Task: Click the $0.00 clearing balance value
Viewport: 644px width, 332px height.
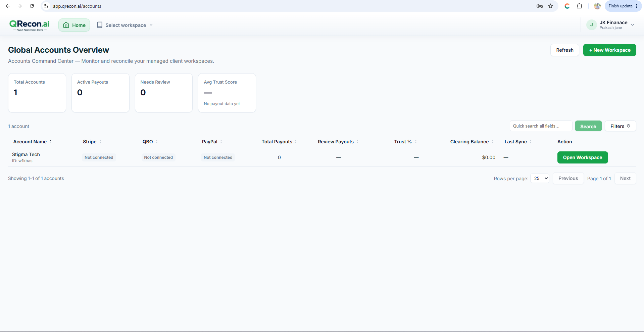Action: 489,157
